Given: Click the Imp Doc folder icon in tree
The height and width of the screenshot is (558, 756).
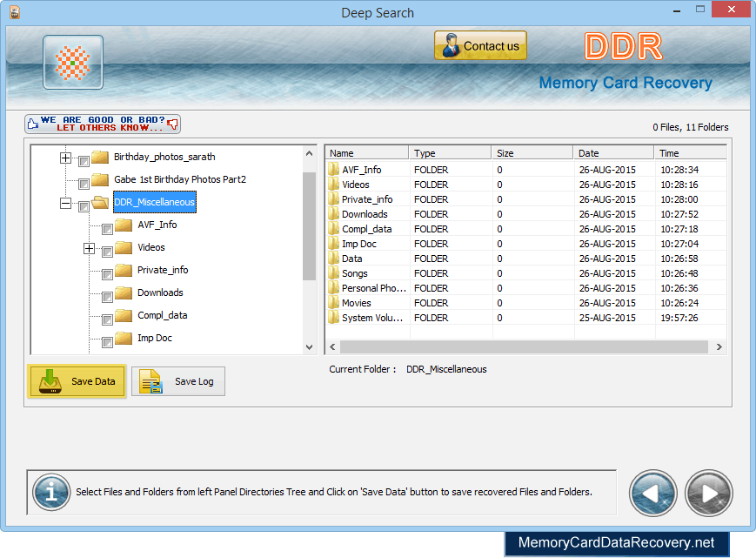Looking at the screenshot, I should point(124,338).
